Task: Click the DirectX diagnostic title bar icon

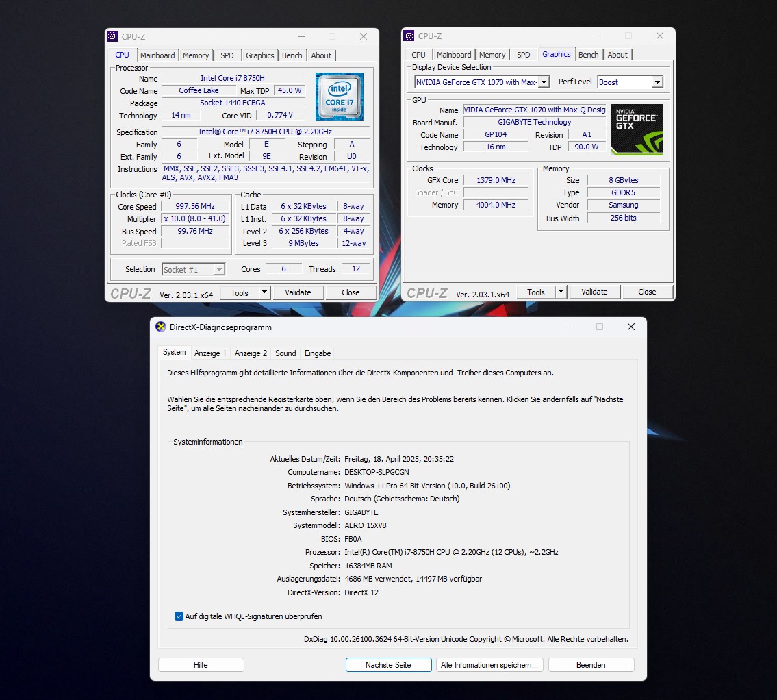Action: 161,327
